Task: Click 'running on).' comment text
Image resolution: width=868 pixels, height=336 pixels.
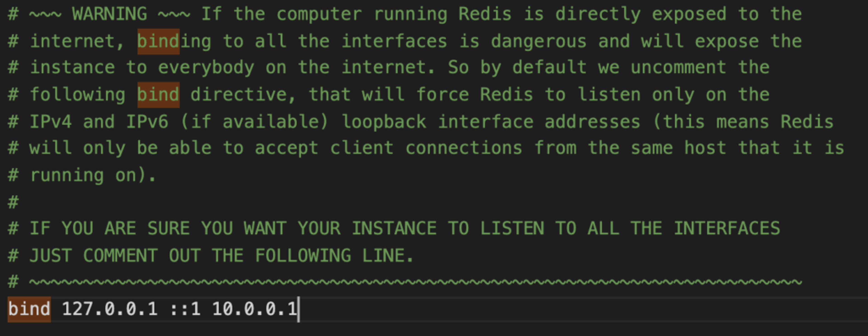Action: coord(93,175)
